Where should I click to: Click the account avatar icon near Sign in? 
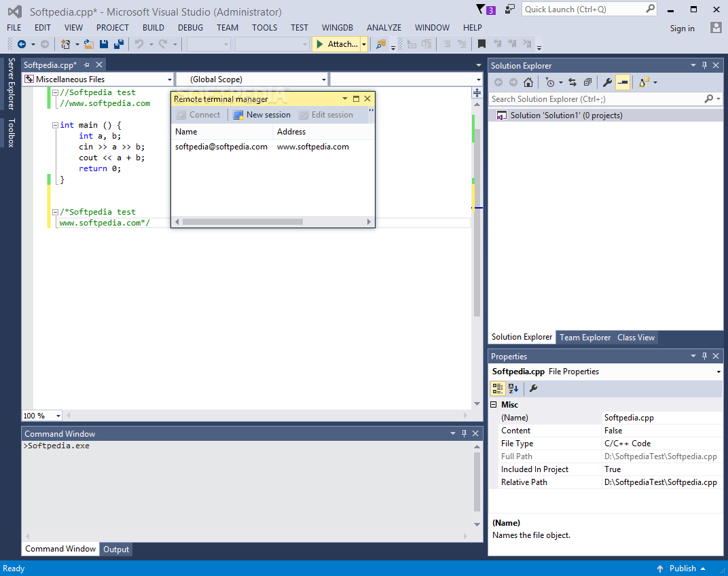(716, 27)
